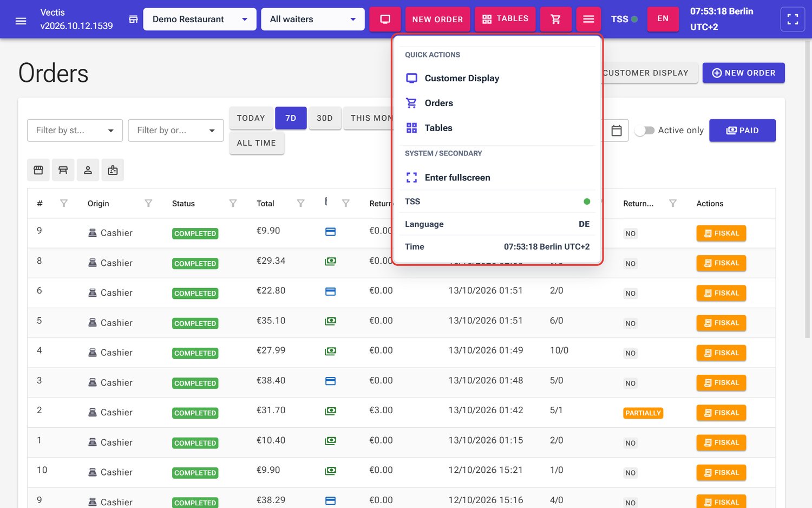Click the card payment icon for €38.40

click(x=330, y=381)
